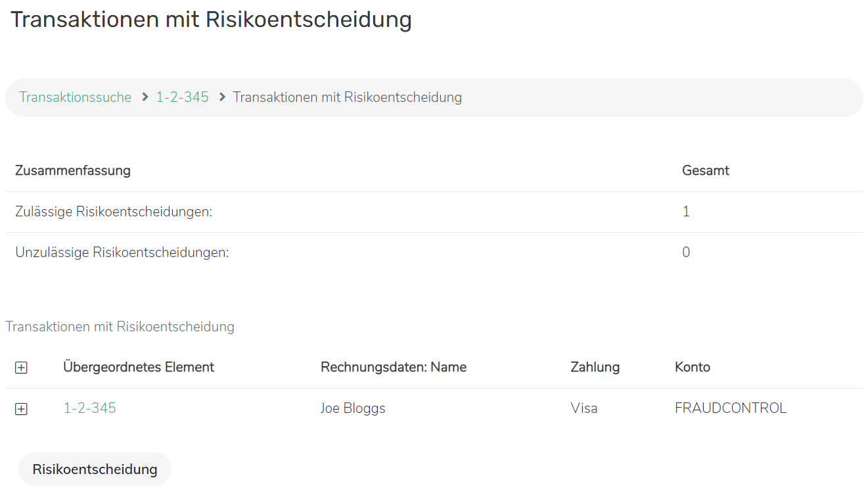Expand all rows using the header plus icon
Viewport: 868px width, 501px height.
click(21, 368)
